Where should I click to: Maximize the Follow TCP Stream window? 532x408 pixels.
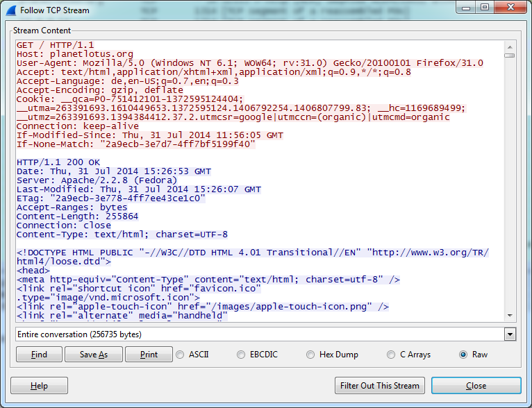coord(485,8)
